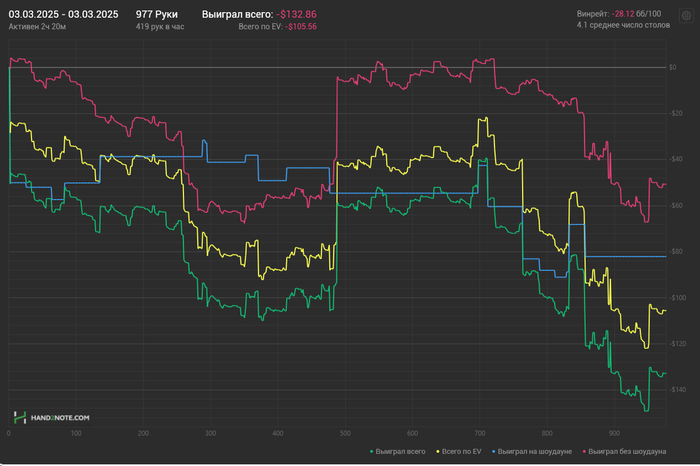The image size is (700, 466).
Task: Click the 100 label on the horizontal axis
Action: point(76,433)
